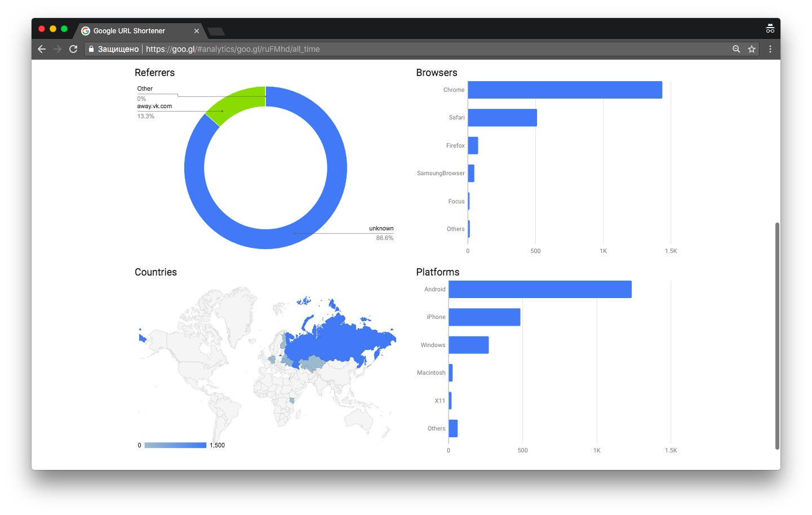Click the Countries map color scale legend
The height and width of the screenshot is (515, 812).
click(x=175, y=445)
